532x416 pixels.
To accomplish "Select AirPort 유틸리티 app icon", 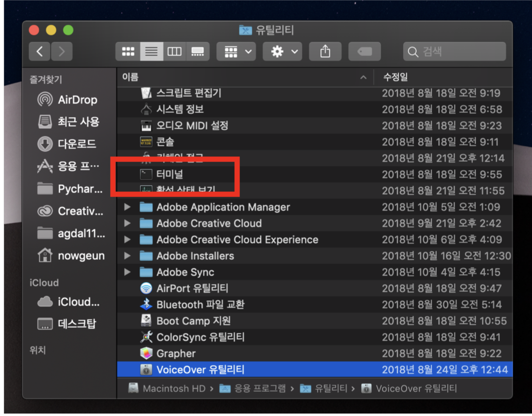I will 146,288.
